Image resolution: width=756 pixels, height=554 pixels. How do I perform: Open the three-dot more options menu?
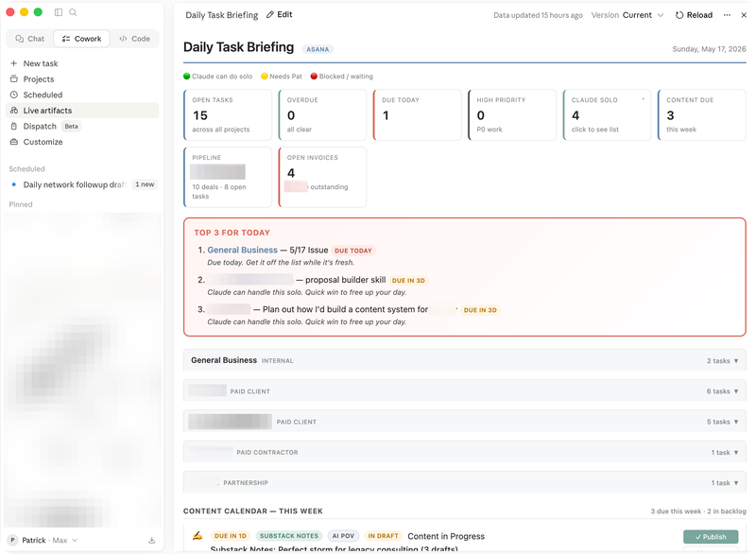point(727,15)
